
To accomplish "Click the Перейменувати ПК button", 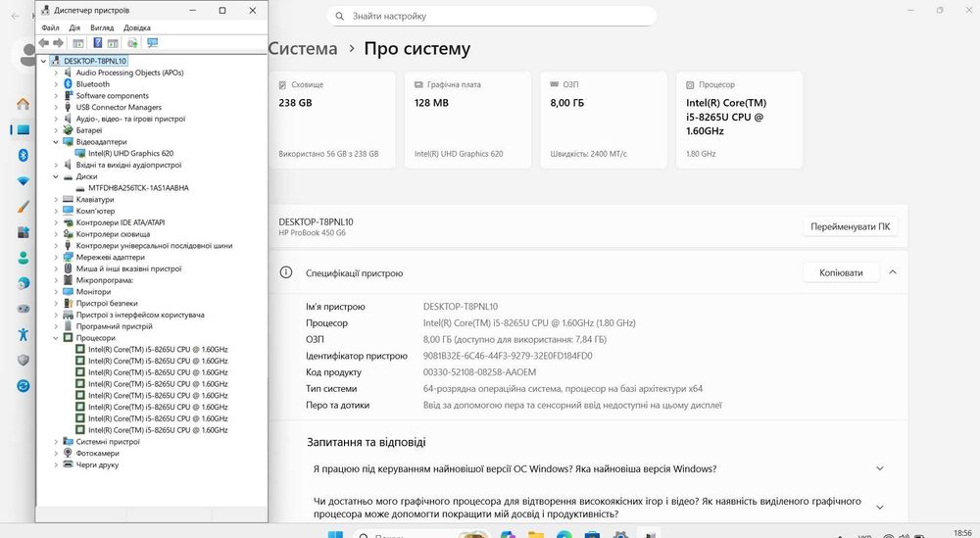I will coord(850,226).
